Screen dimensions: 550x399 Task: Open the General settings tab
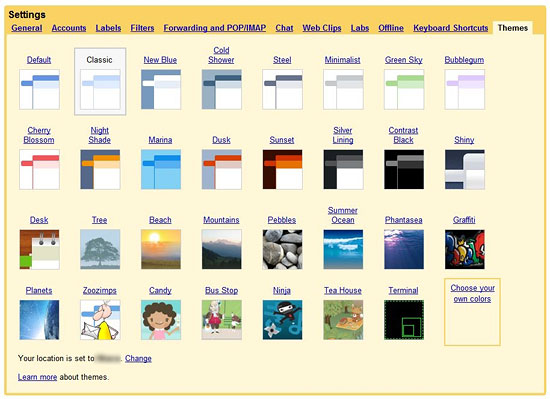click(x=27, y=28)
